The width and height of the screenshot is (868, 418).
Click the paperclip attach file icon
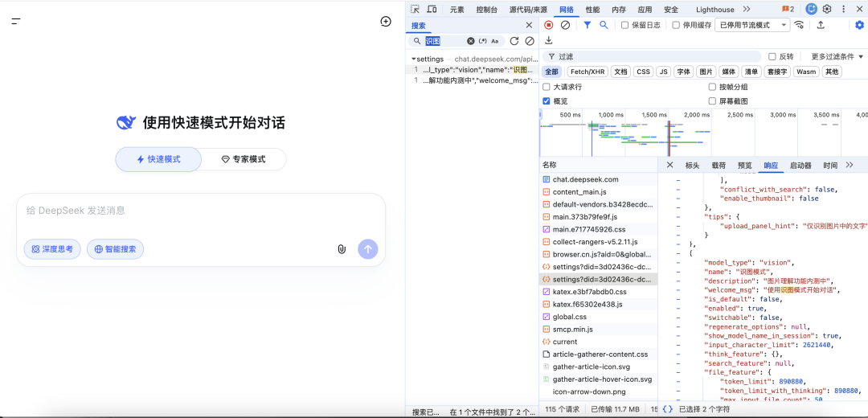(x=342, y=249)
